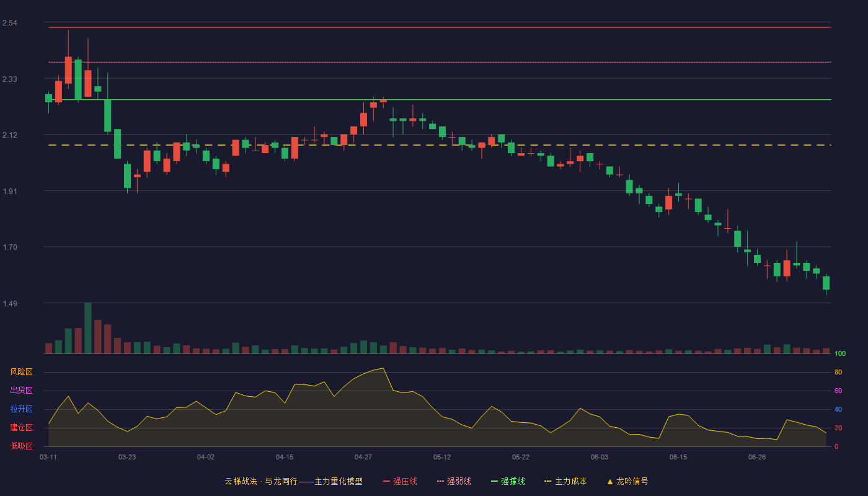
Task: Toggle the 强撑线 legend item
Action: [x=508, y=481]
